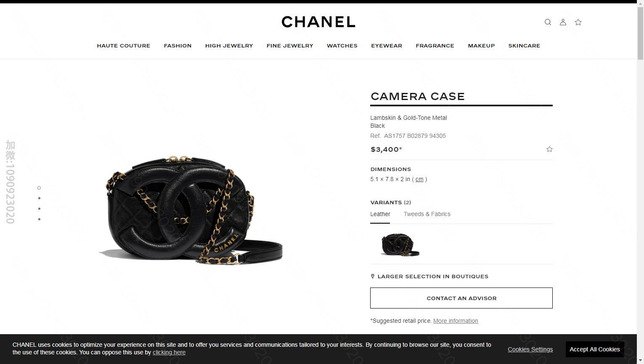Accept All Cookies

[x=595, y=349]
